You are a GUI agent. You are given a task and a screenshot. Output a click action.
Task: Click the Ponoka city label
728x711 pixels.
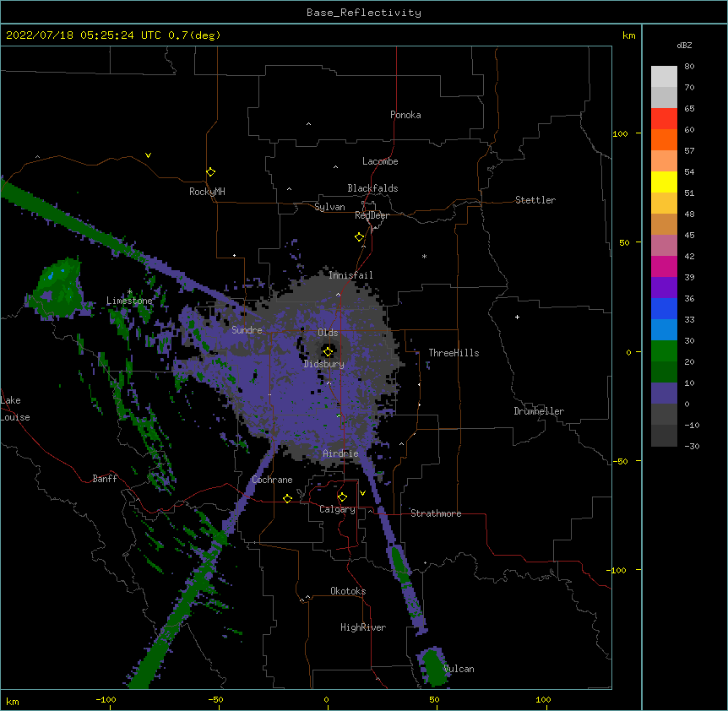[x=405, y=115]
